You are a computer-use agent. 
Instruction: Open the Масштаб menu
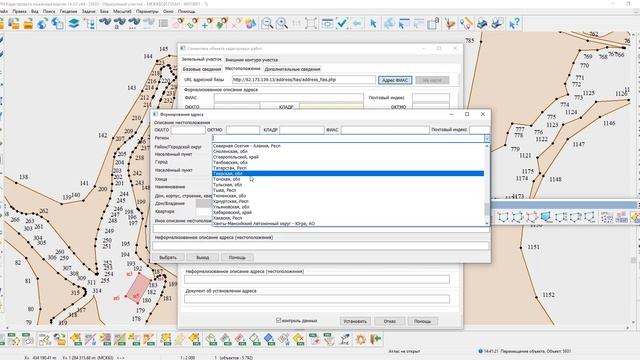[x=122, y=11]
